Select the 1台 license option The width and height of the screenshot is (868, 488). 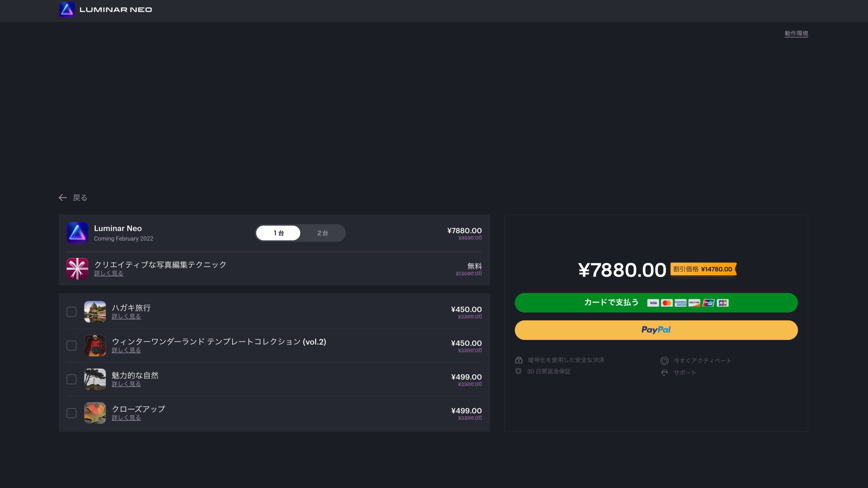(278, 233)
